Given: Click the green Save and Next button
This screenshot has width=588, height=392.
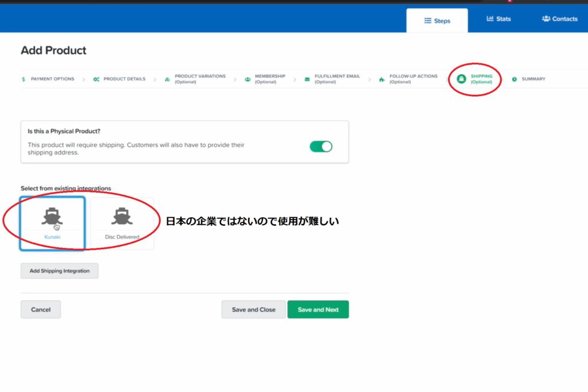Looking at the screenshot, I should point(318,309).
